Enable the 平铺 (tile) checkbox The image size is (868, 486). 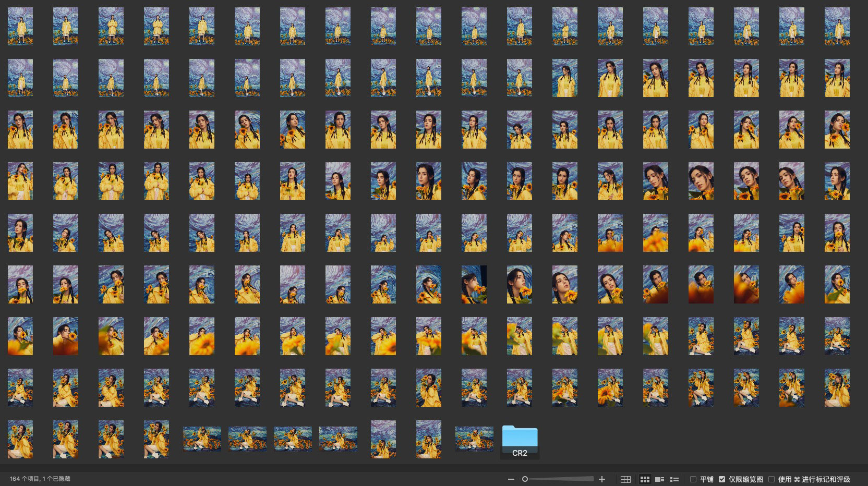pyautogui.click(x=693, y=479)
